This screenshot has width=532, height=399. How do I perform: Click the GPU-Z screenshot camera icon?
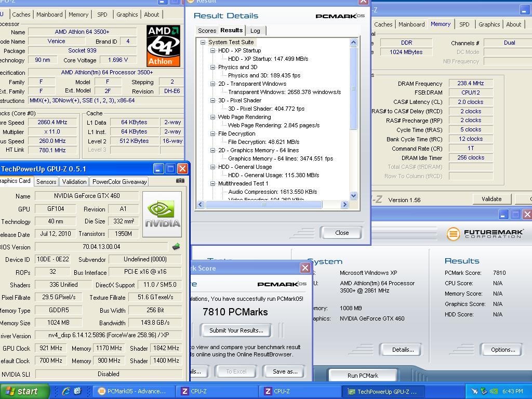[x=180, y=181]
